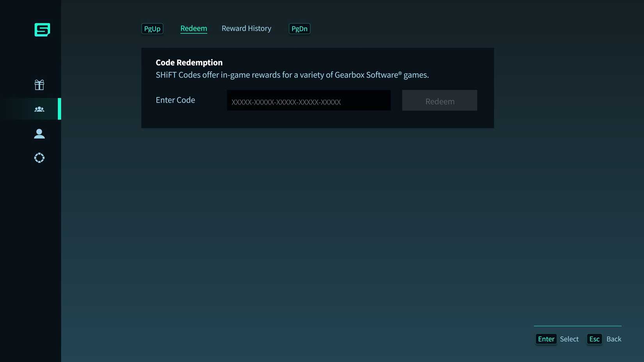Image resolution: width=644 pixels, height=362 pixels.
Task: Click the PgUp navigation badge
Action: pyautogui.click(x=152, y=28)
